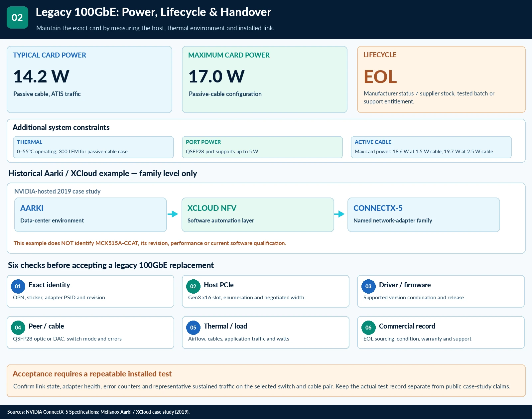Select "NVIDIA-hosted 2019 case study" caption
This screenshot has width=532, height=419.
point(57,191)
